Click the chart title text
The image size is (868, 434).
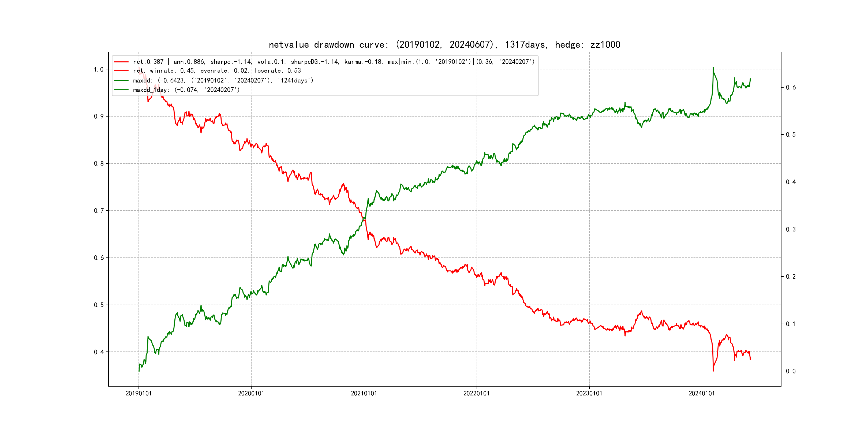point(444,44)
